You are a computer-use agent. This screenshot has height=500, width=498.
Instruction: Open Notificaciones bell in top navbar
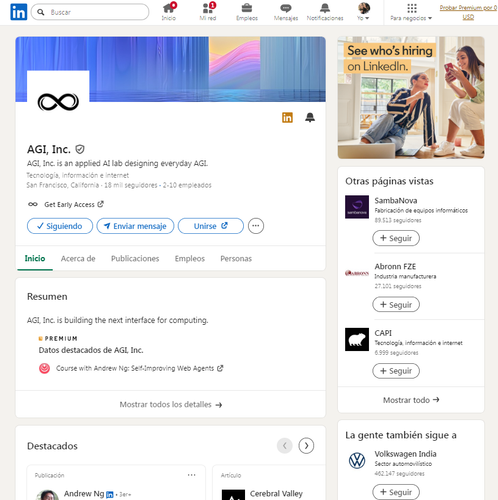click(x=325, y=8)
